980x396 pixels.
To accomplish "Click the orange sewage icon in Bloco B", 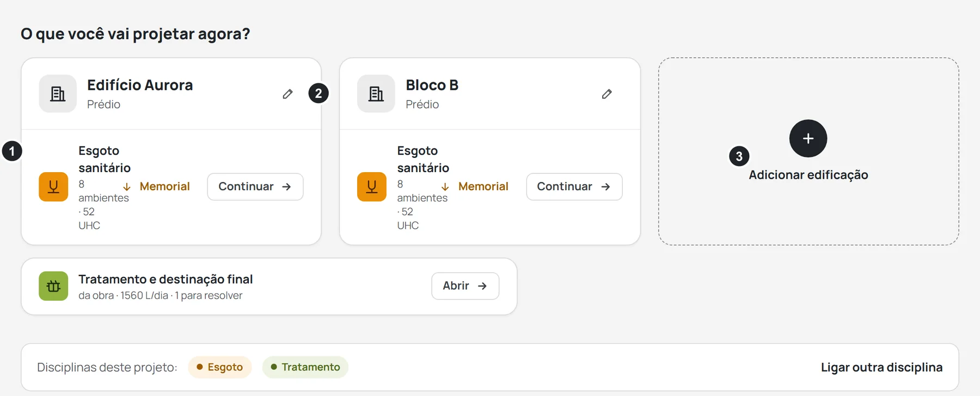I will point(372,187).
